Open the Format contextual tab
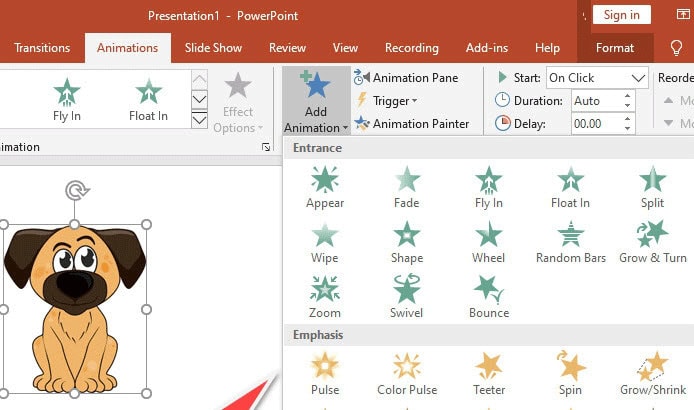The image size is (694, 410). (x=615, y=48)
